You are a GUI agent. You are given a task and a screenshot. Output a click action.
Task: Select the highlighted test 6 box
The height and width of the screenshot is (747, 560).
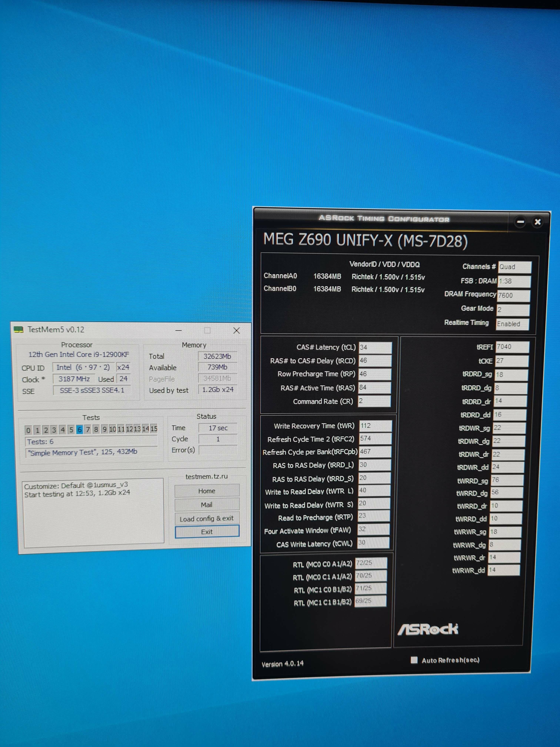tap(80, 430)
